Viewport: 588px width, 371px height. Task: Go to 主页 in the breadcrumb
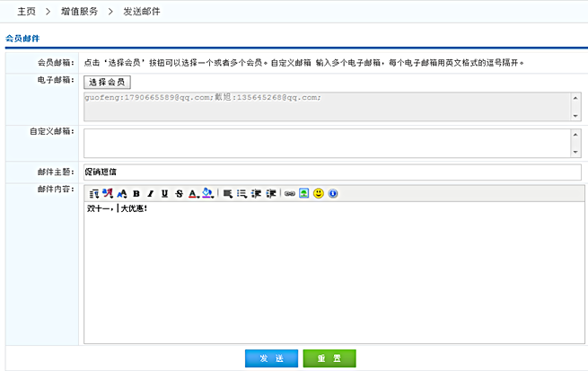[x=26, y=11]
